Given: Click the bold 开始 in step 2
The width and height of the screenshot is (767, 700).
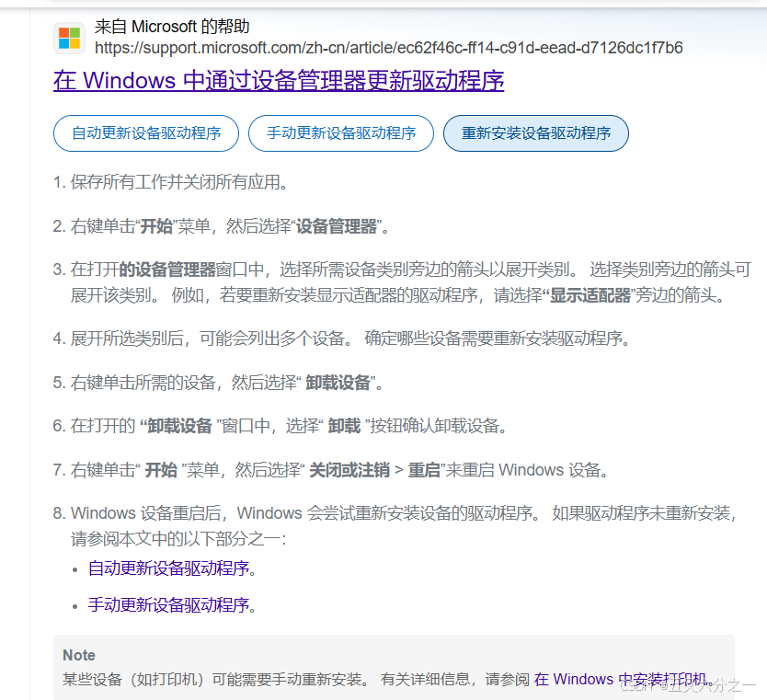Looking at the screenshot, I should tap(156, 226).
